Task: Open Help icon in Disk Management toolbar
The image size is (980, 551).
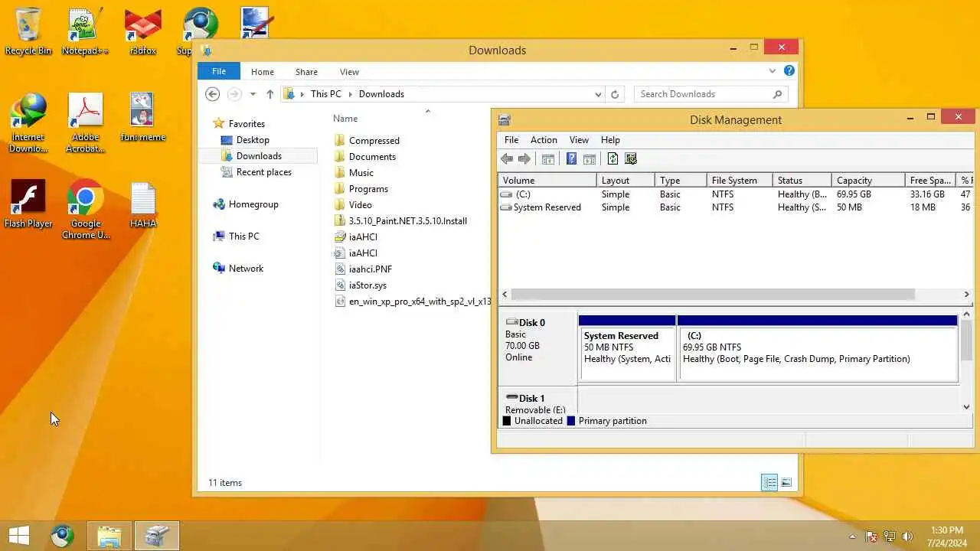Action: tap(571, 159)
